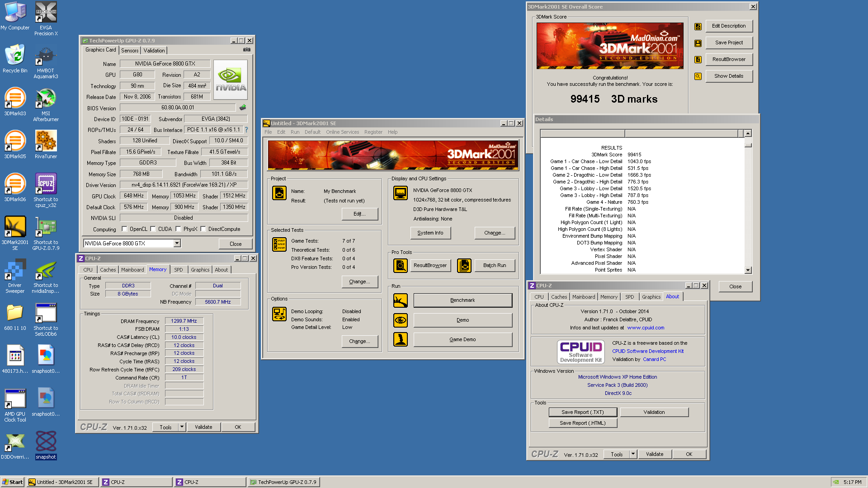
Task: Click System Info button
Action: (430, 233)
